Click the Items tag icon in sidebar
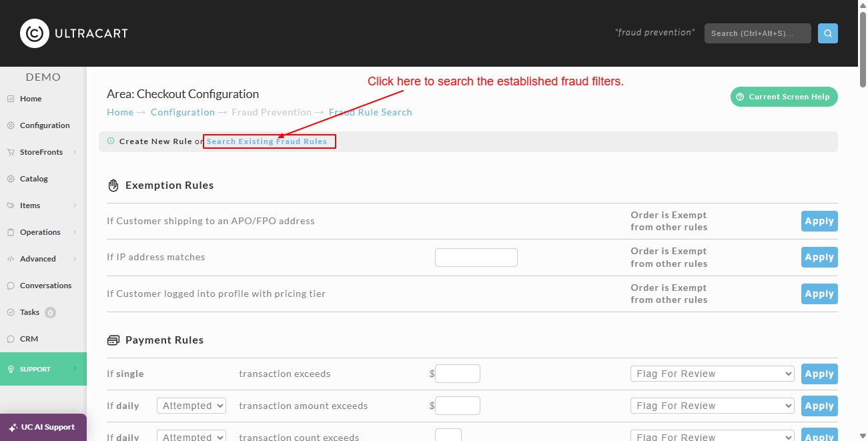868x441 pixels. coord(11,205)
